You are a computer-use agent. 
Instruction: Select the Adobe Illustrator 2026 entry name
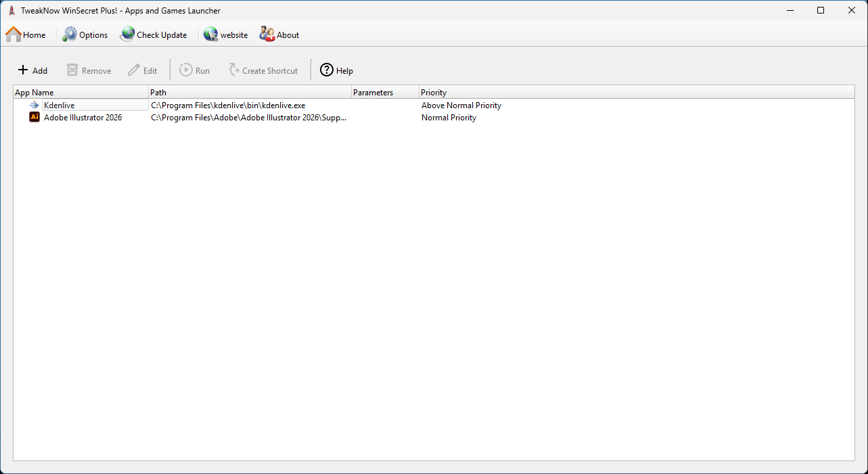[83, 118]
